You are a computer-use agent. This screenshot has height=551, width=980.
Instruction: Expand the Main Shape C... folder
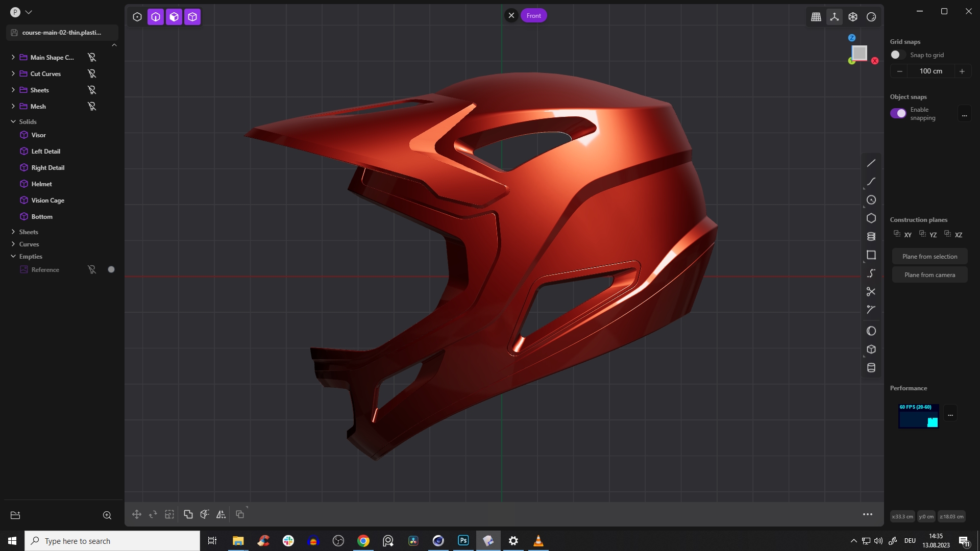pos(12,57)
